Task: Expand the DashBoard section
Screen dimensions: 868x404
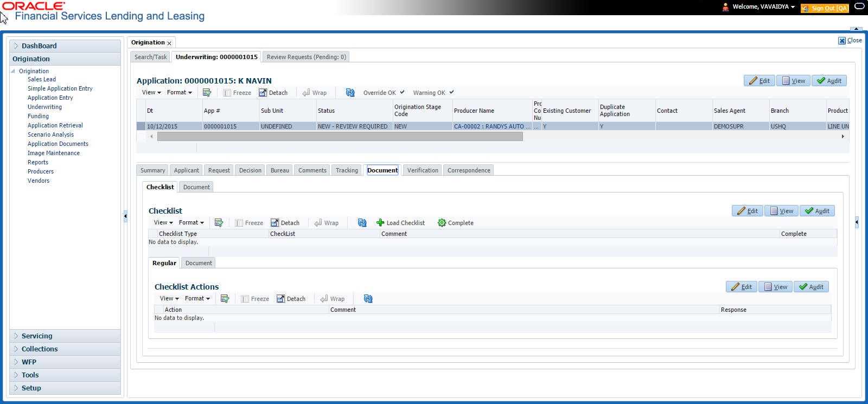Action: [x=65, y=46]
